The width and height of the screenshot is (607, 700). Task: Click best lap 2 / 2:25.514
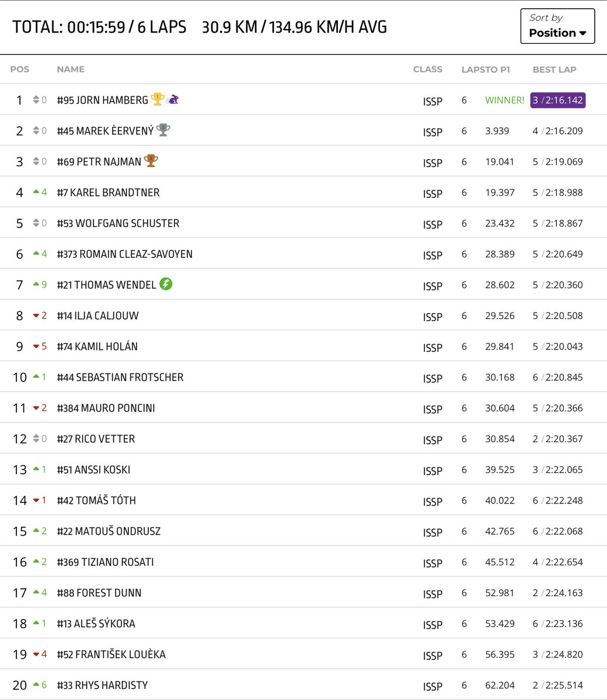point(557,685)
